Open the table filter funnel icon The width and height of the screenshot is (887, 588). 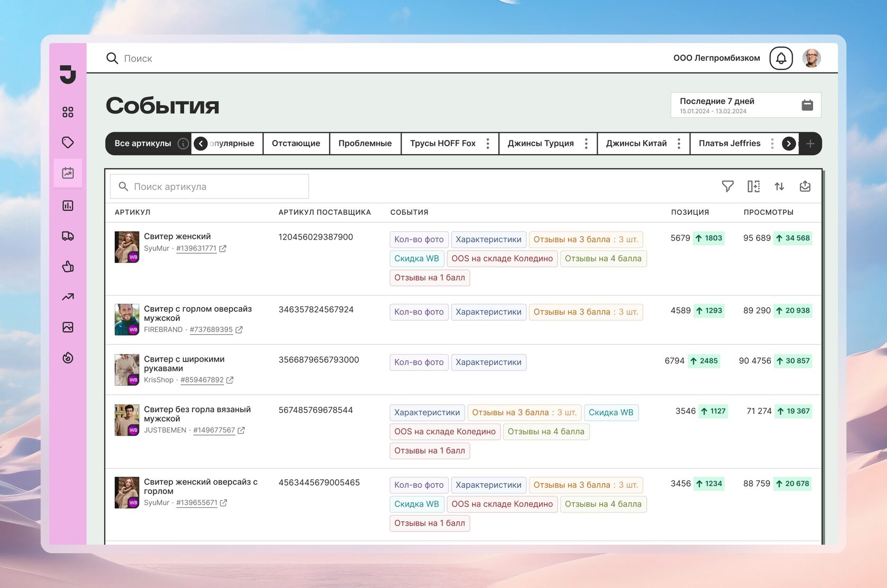(728, 186)
